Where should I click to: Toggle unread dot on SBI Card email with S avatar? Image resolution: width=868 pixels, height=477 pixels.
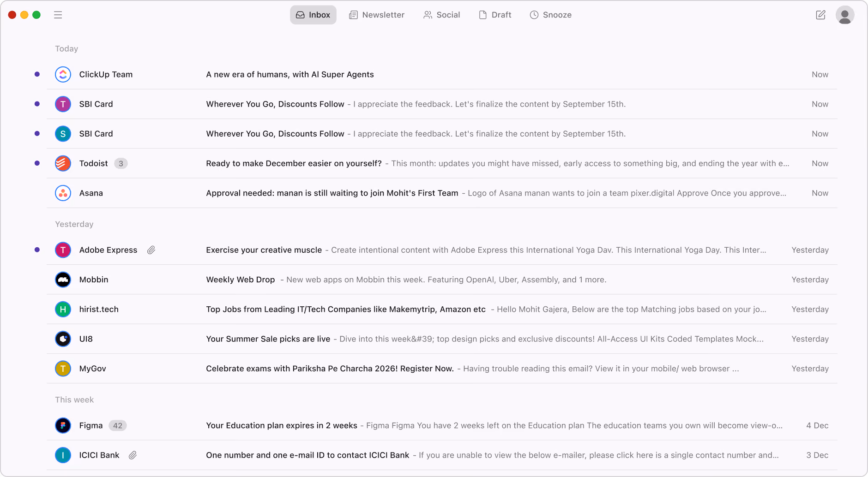pyautogui.click(x=37, y=134)
